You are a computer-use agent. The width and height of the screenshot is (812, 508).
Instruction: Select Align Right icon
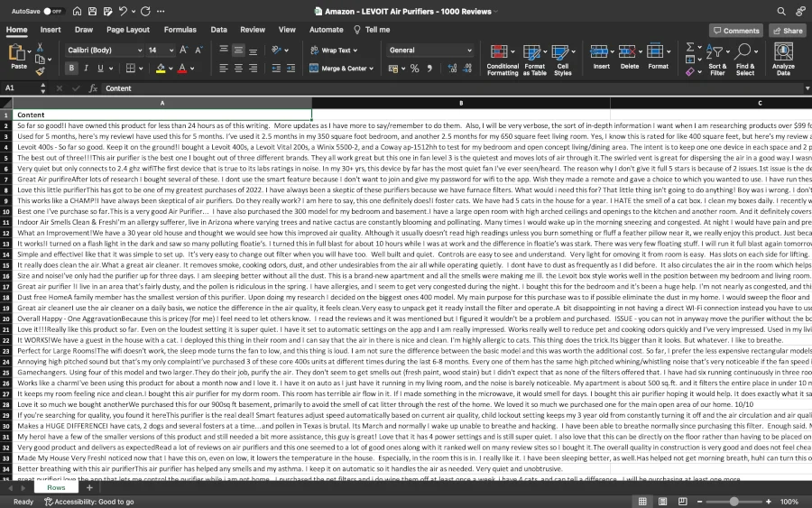click(253, 68)
